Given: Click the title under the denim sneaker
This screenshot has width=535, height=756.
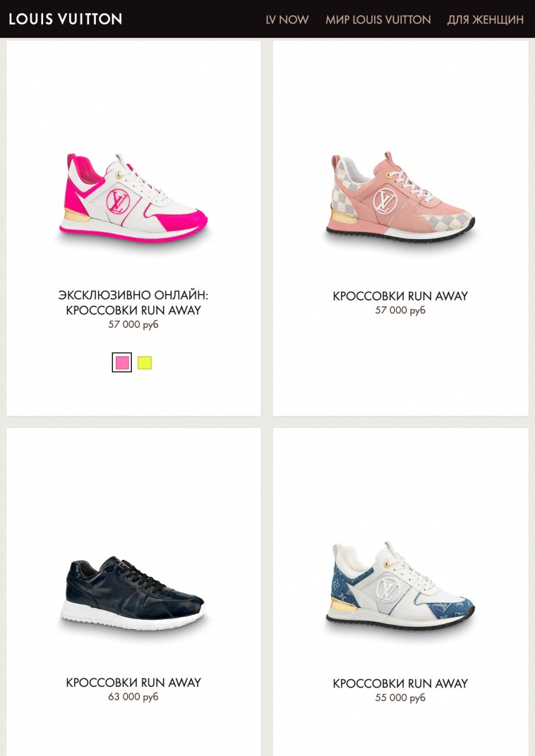Looking at the screenshot, I should click(x=400, y=684).
